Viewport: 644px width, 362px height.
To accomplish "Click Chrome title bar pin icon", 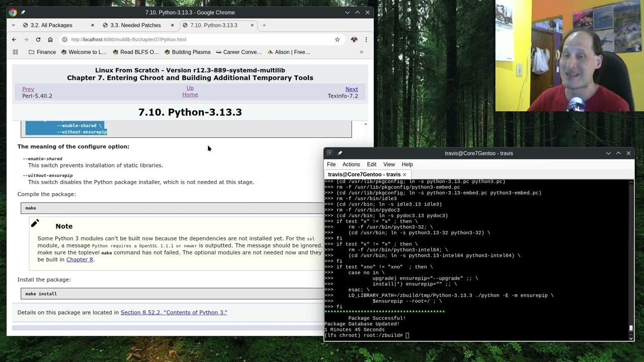I will coord(23,13).
